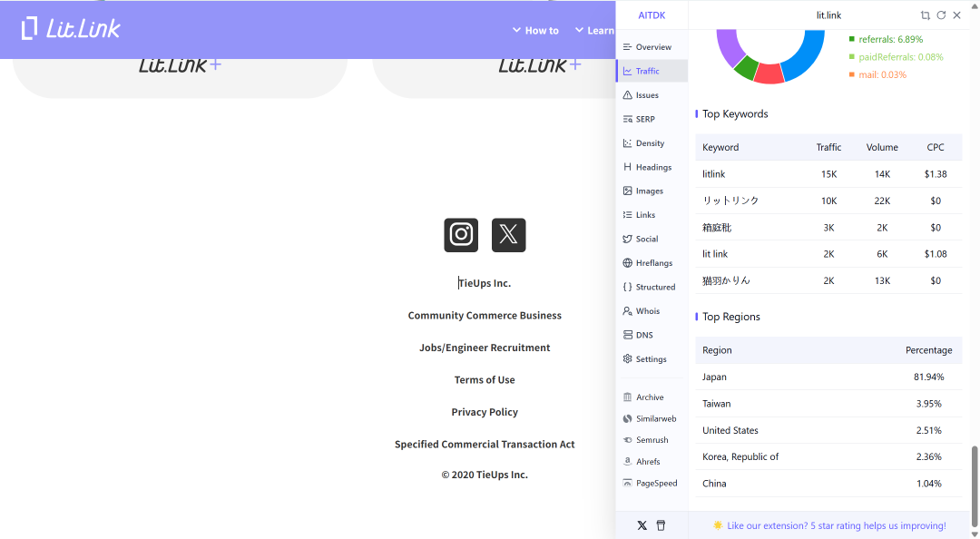Open the Archive link in the sidebar
The width and height of the screenshot is (980, 539).
point(643,397)
